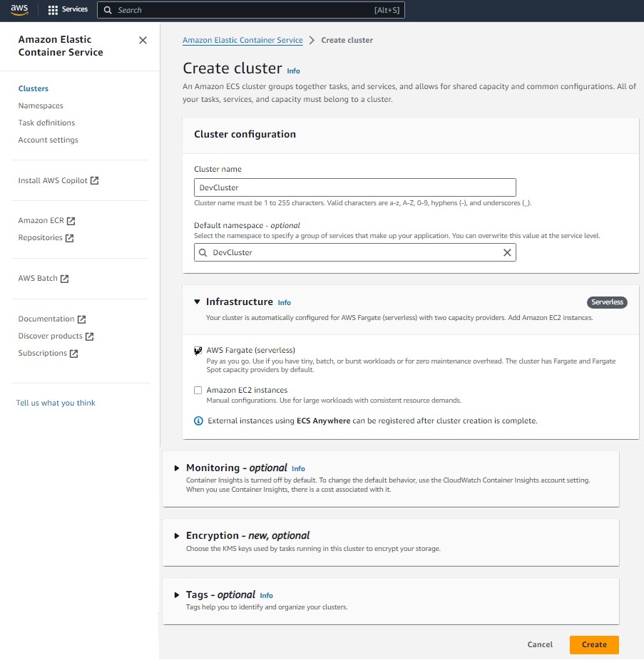Go to Namespaces in the sidebar
The width and height of the screenshot is (644, 660).
tap(41, 105)
